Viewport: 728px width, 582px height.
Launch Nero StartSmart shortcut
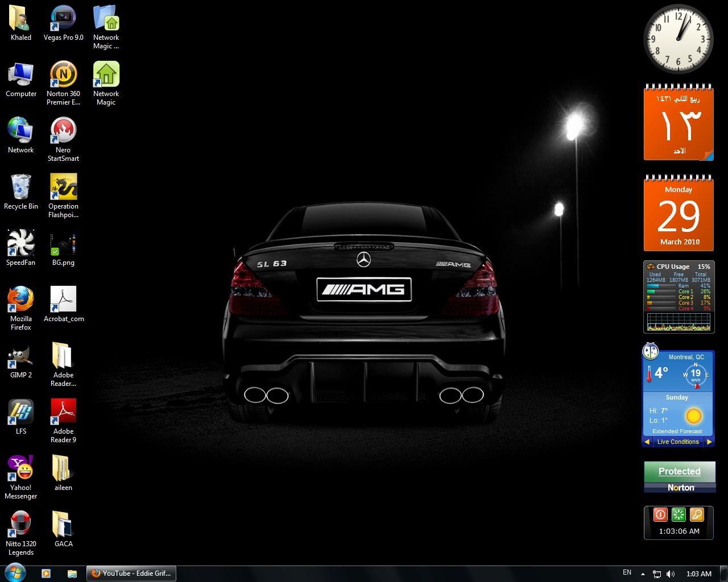tap(64, 140)
